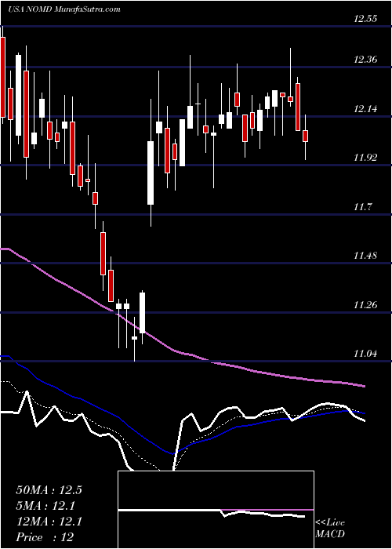This screenshot has width=392, height=549.
Task: Click the 11.7 price axis label
Action: 362,207
